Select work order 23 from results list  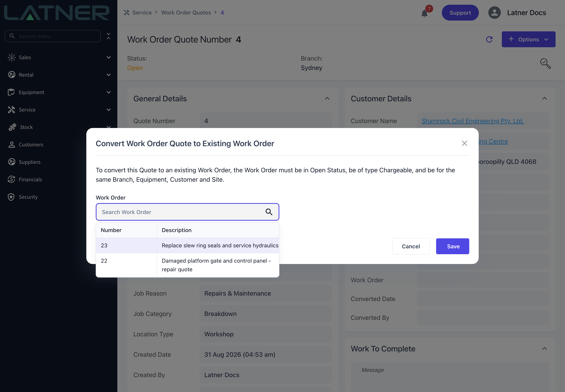point(187,245)
